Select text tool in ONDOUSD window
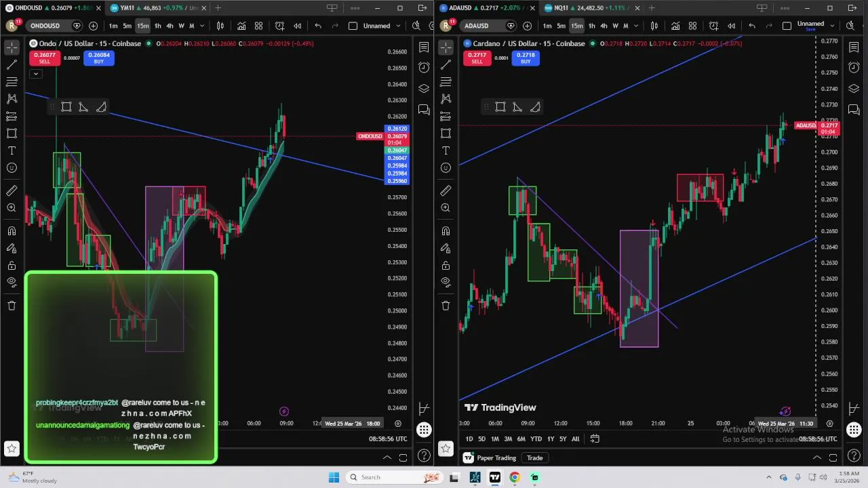The width and height of the screenshot is (868, 488). coord(12,150)
